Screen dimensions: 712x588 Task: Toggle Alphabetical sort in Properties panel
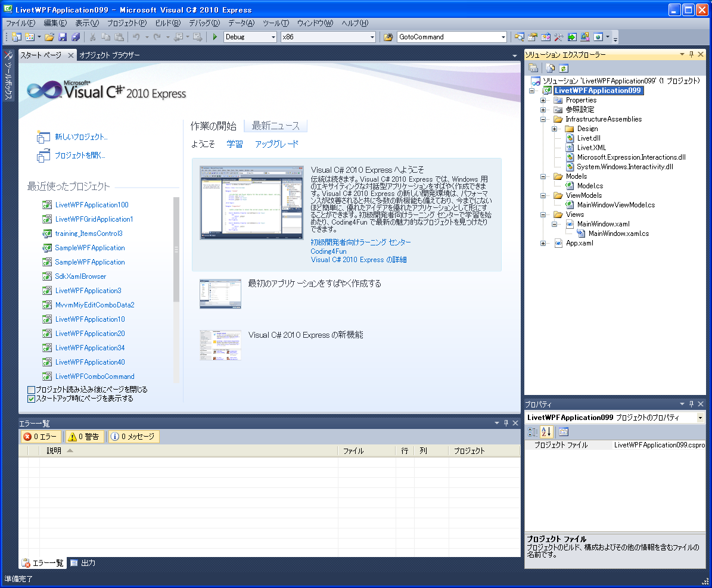click(x=546, y=432)
